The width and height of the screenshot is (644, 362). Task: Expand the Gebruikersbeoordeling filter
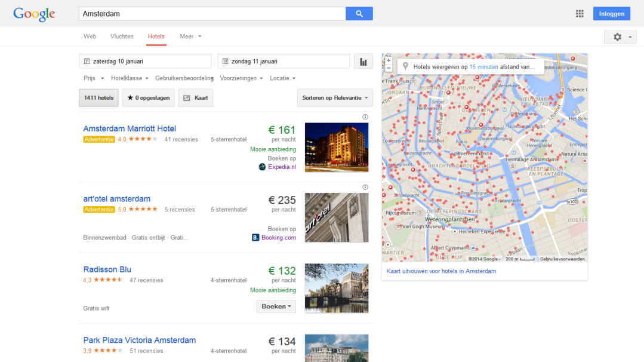coord(184,78)
